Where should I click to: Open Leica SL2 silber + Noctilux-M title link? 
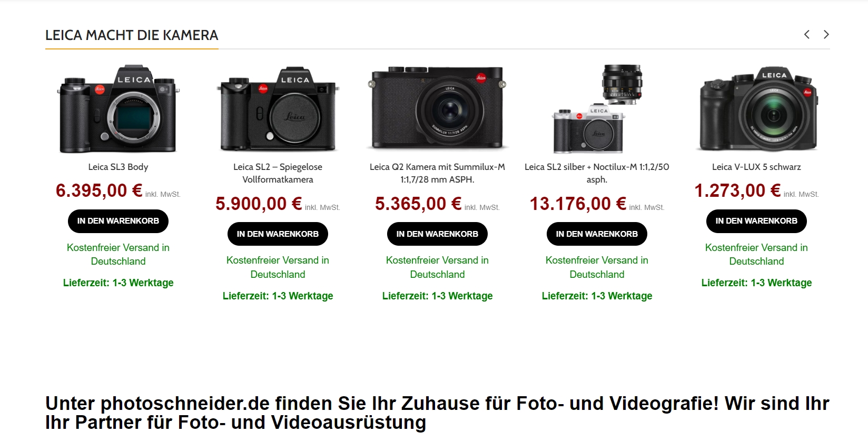tap(597, 173)
